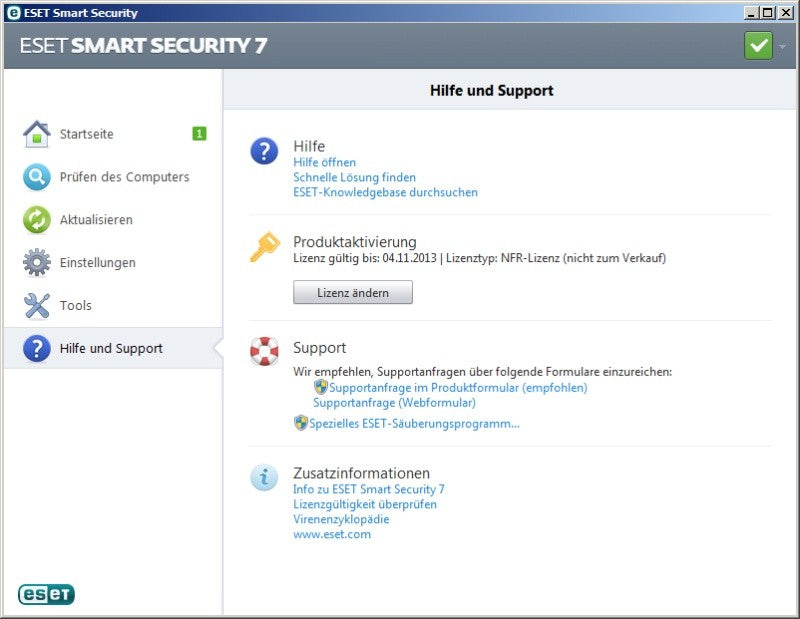Click the green Aktualisieren refresh icon

coord(37,220)
